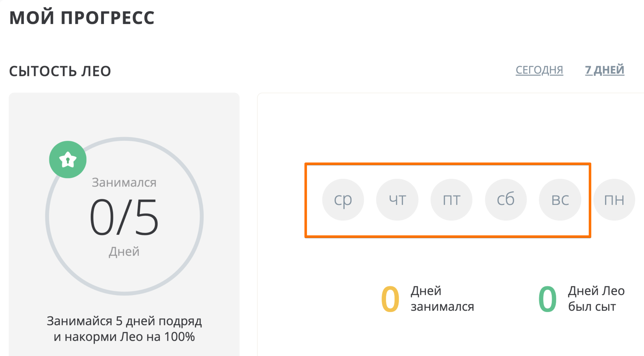644x356 pixels.
Task: Click the «МОЙ ПРОГРЕСС» heading
Action: point(82,18)
